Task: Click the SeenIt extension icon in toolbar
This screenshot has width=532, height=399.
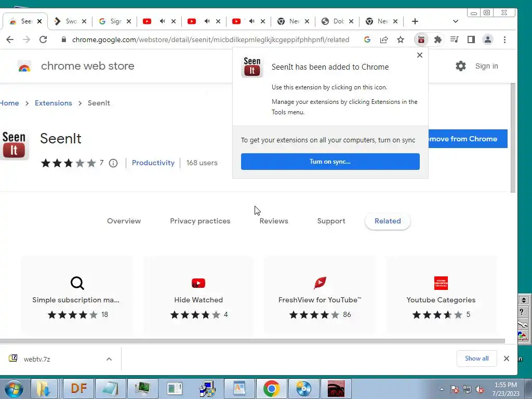Action: point(421,39)
